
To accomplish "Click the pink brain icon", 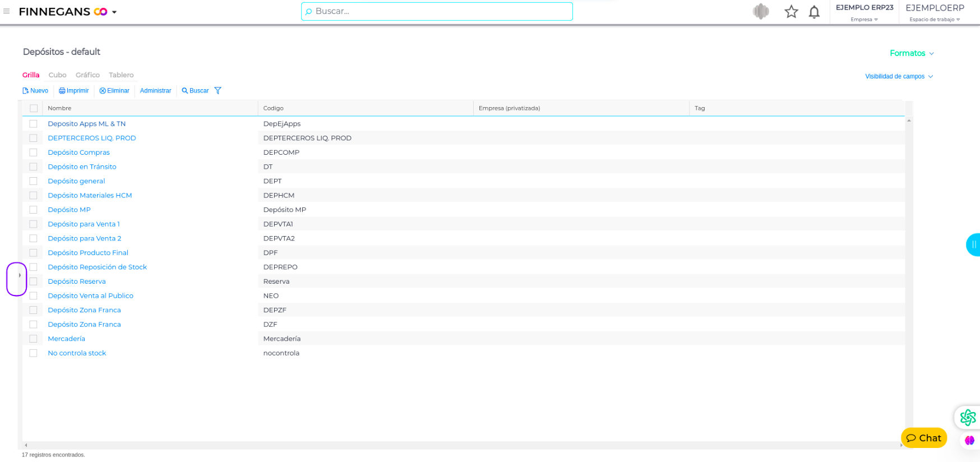I will (969, 440).
